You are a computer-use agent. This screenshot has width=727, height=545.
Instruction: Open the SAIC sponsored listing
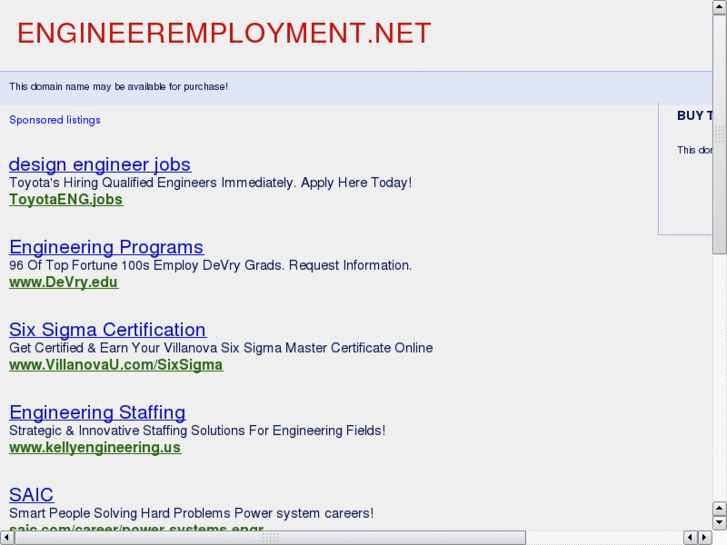(x=31, y=495)
